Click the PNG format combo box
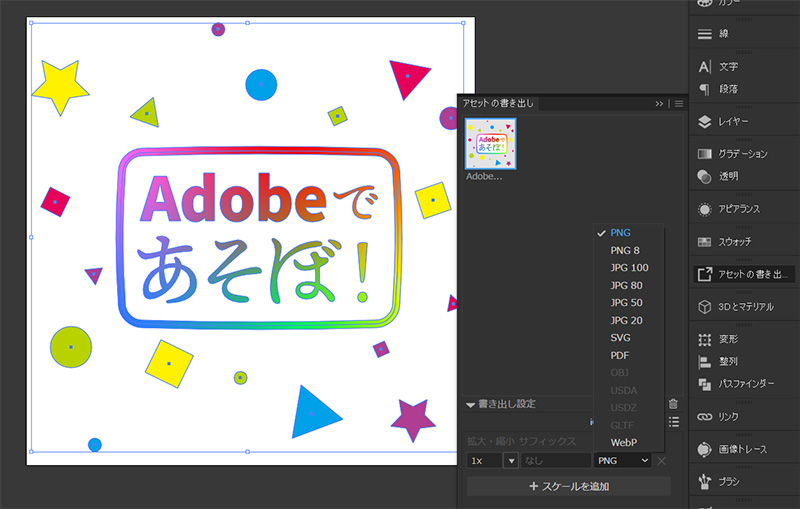The height and width of the screenshot is (509, 800). click(622, 461)
